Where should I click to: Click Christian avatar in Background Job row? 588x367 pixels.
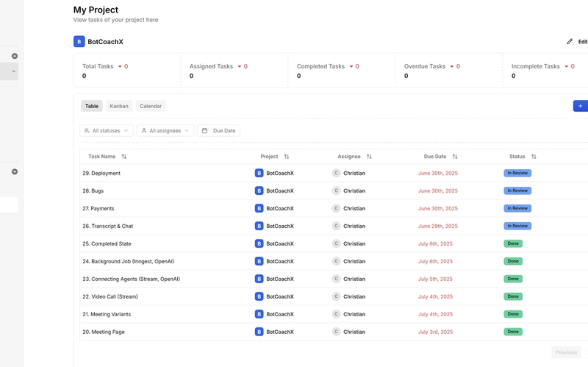[x=336, y=261]
